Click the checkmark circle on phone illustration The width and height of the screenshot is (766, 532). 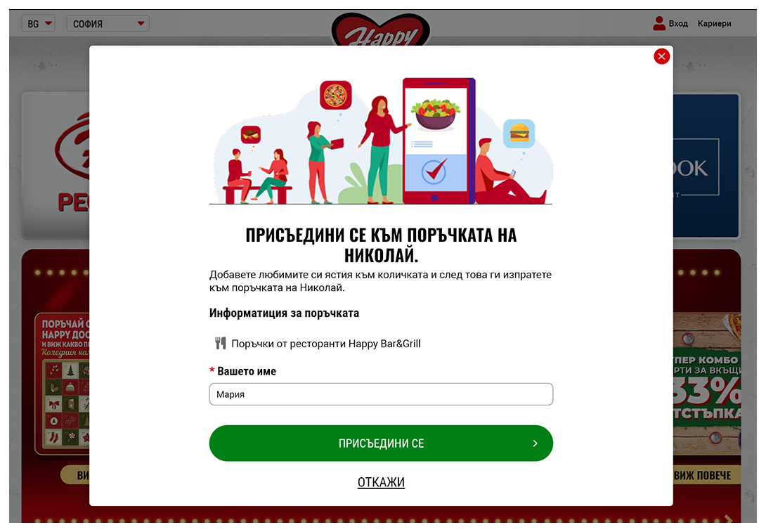point(434,171)
